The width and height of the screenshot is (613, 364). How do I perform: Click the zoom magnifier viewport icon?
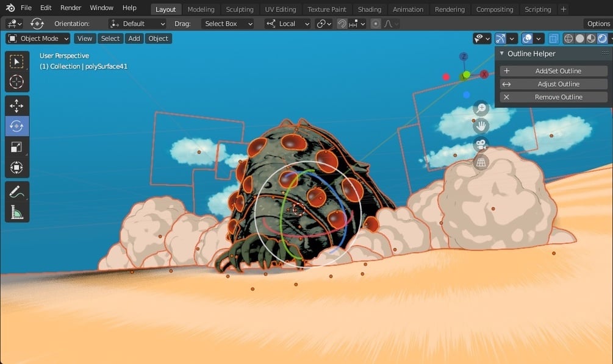tap(481, 108)
